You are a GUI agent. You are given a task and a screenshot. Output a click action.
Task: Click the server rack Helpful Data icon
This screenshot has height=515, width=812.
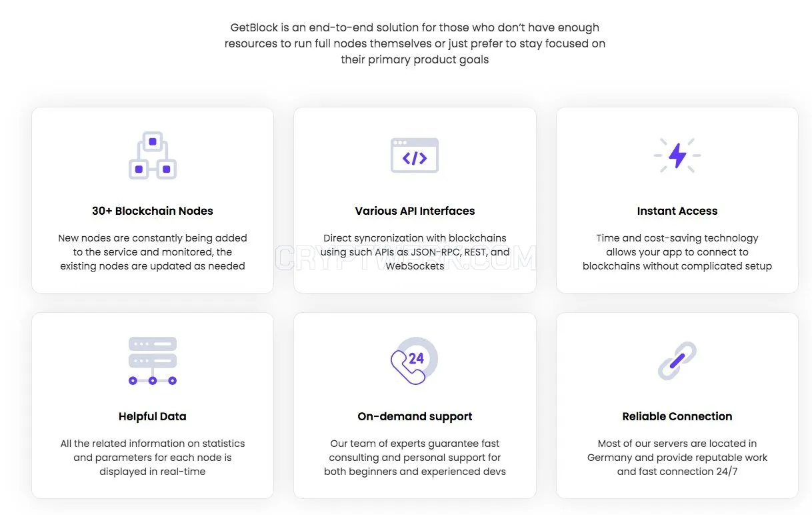click(x=153, y=361)
